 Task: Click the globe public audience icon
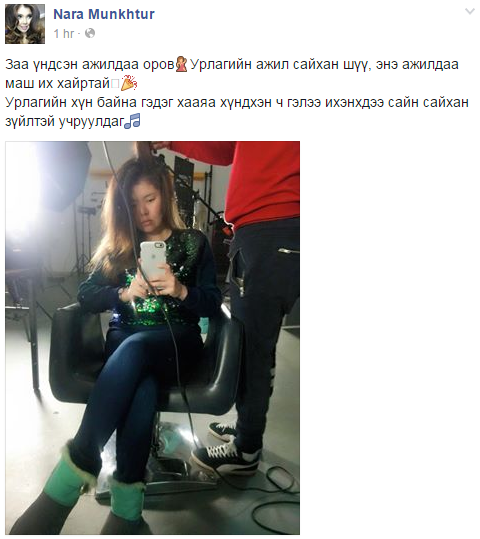pos(90,33)
